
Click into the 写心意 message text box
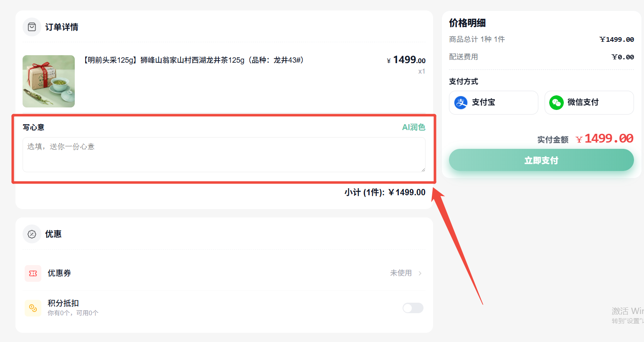click(224, 155)
